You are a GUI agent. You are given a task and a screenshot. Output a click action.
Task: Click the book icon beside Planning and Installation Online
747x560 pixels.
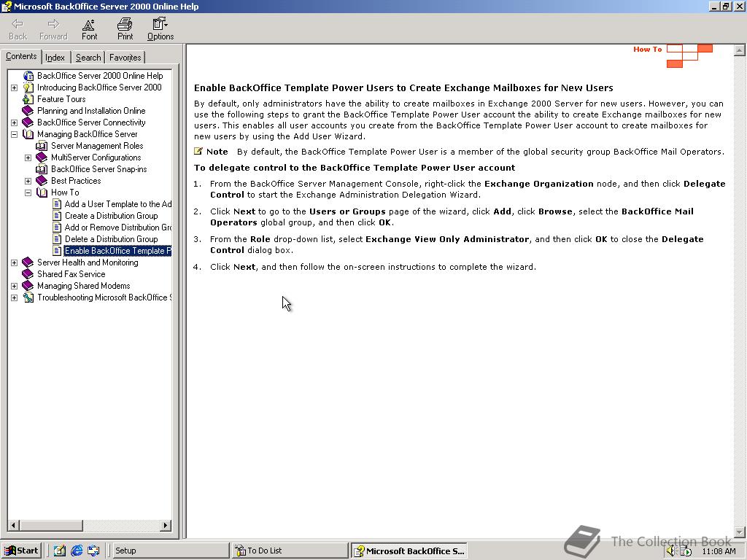tap(28, 111)
